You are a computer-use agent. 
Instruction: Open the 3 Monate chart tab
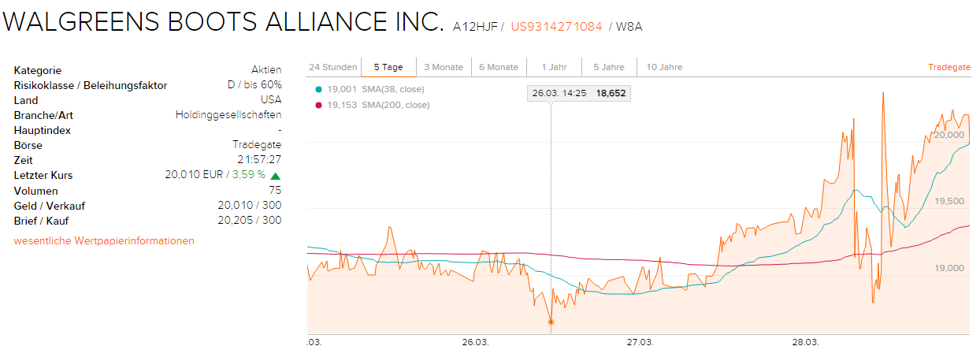pos(444,67)
